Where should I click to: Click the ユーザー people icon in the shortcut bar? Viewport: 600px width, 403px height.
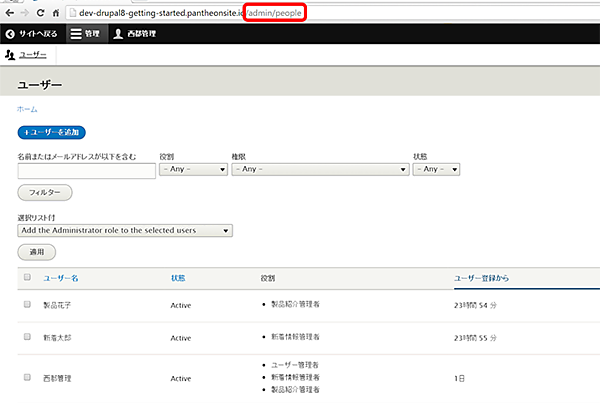click(x=11, y=55)
